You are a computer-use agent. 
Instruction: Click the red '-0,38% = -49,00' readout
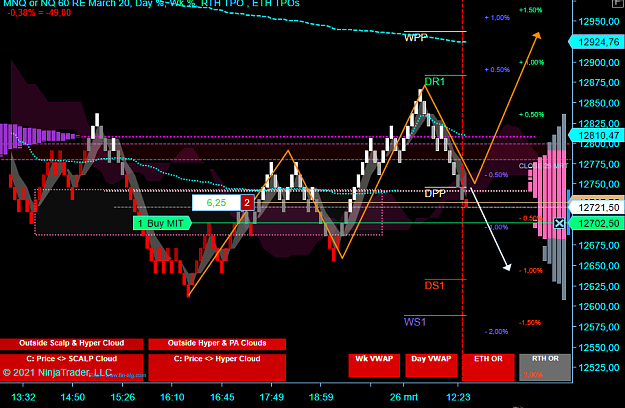(39, 13)
